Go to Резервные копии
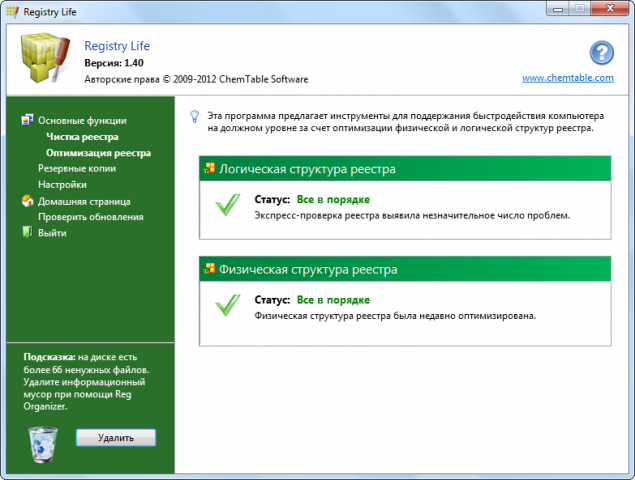The width and height of the screenshot is (635, 480). (77, 169)
